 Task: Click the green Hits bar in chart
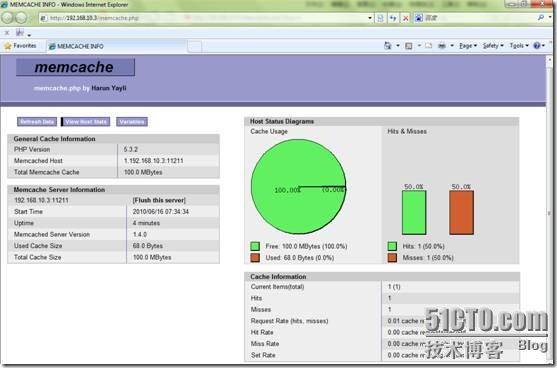414,212
